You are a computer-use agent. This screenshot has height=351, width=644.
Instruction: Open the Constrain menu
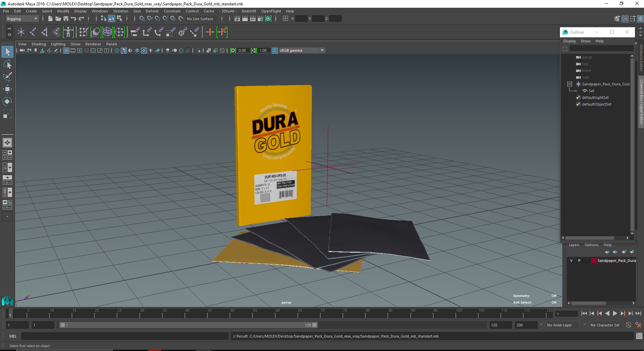(172, 11)
